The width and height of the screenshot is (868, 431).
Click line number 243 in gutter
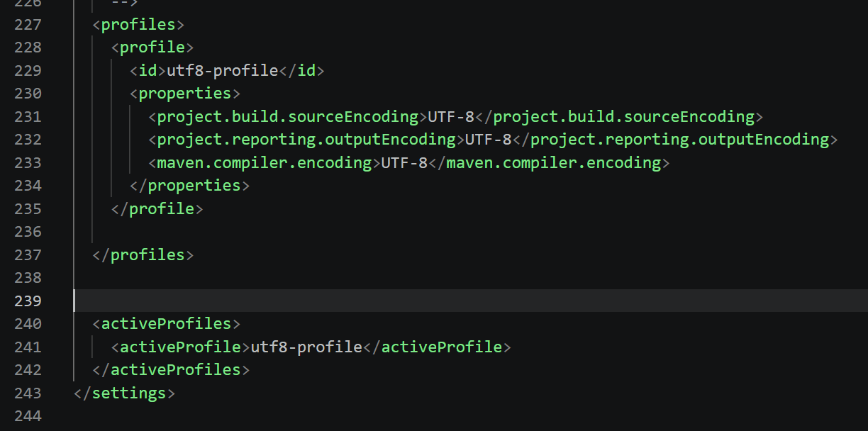click(x=28, y=393)
